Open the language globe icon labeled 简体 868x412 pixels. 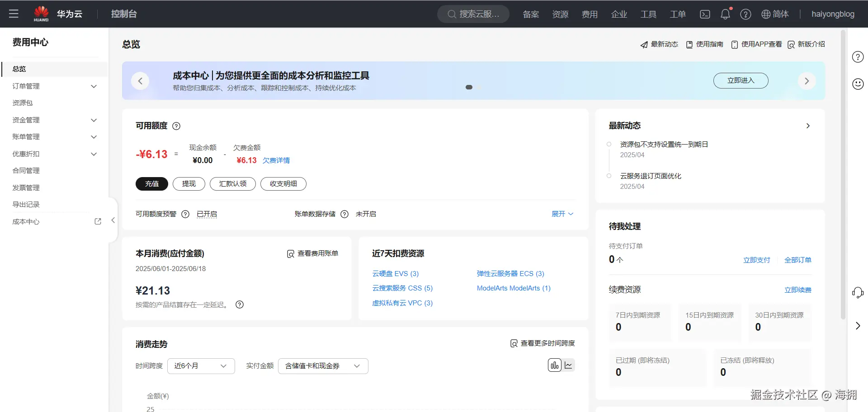pos(766,14)
